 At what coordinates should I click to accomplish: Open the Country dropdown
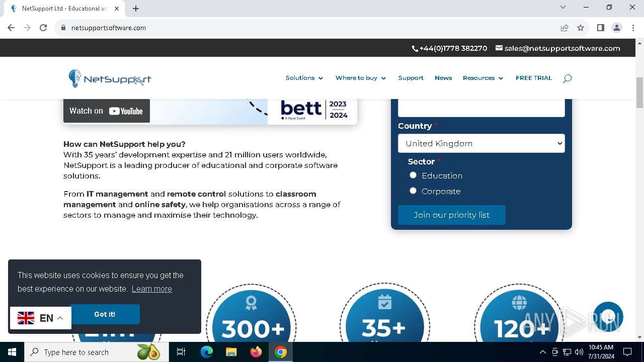coord(481,143)
